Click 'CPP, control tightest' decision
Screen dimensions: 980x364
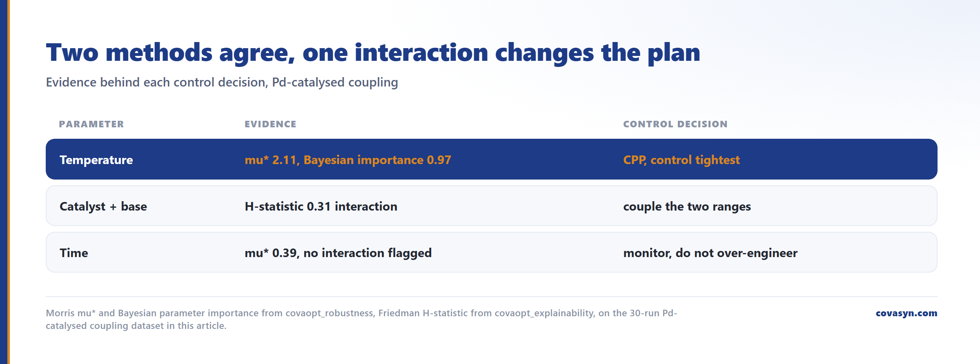click(x=682, y=160)
